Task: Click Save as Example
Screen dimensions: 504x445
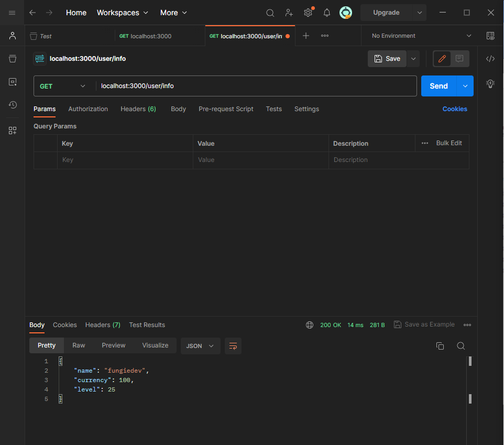Action: 424,324
